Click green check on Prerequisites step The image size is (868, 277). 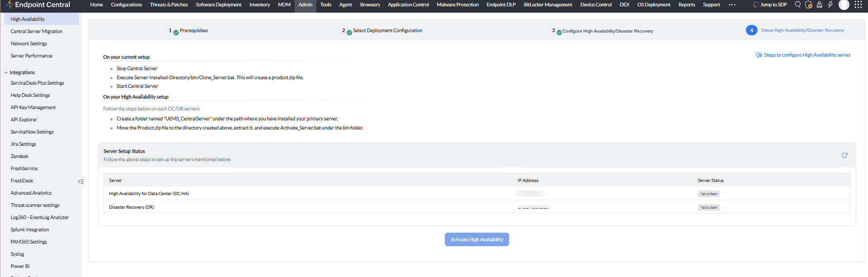click(176, 33)
